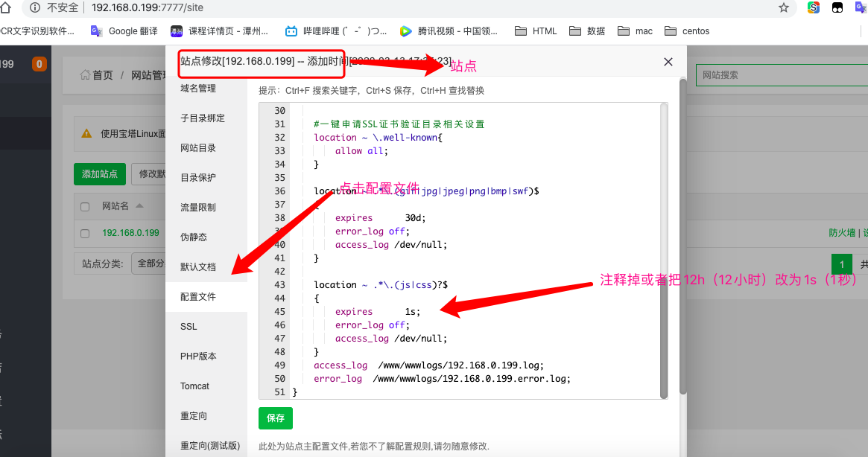The image size is (868, 457).
Task: Sort by 网站名 column arrow
Action: coord(139,206)
